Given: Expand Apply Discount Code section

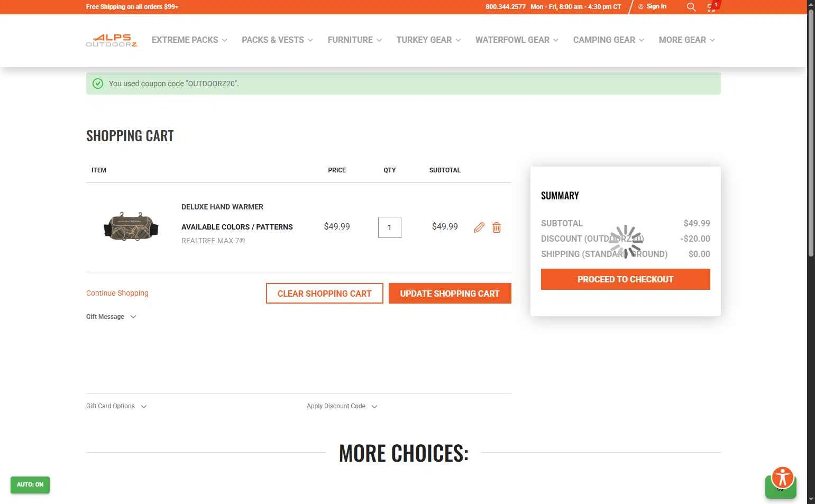Looking at the screenshot, I should pyautogui.click(x=342, y=406).
